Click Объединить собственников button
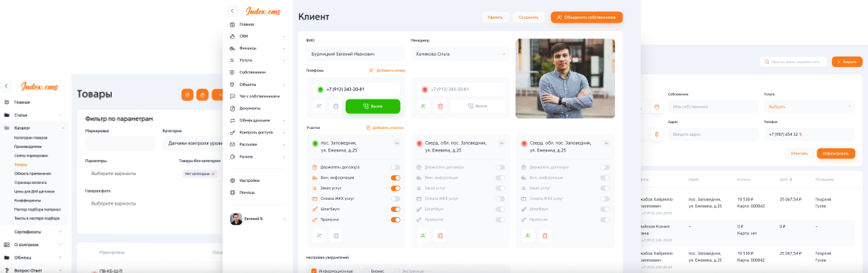The width and height of the screenshot is (868, 273). click(586, 17)
